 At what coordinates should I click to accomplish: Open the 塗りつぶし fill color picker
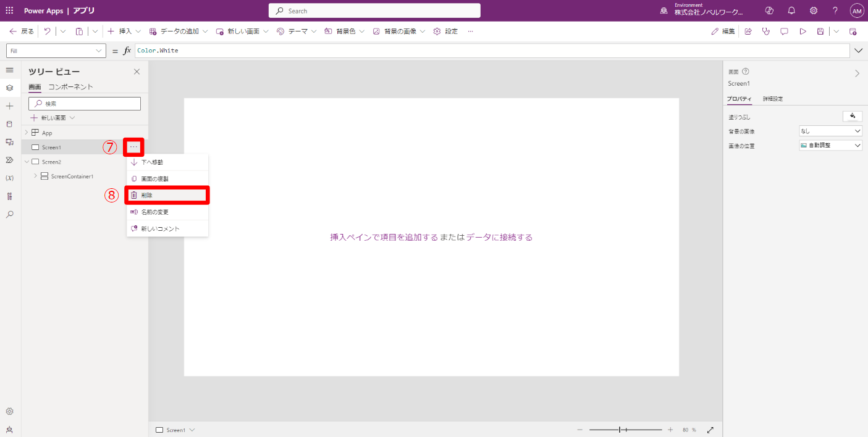tap(853, 116)
